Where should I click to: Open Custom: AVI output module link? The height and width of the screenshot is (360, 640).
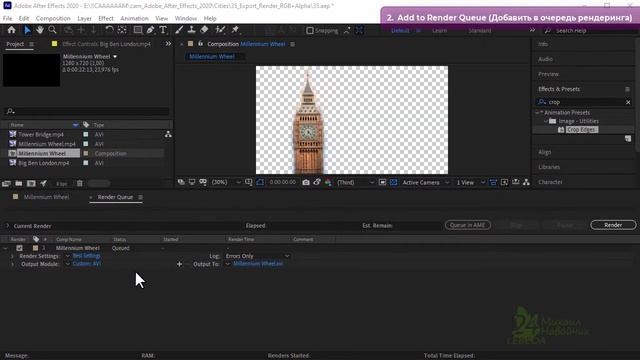click(x=87, y=264)
